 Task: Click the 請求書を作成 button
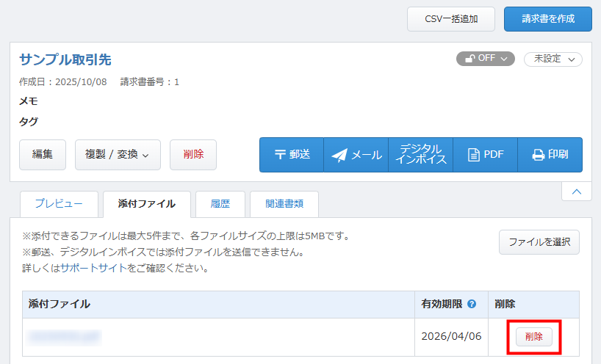(547, 19)
